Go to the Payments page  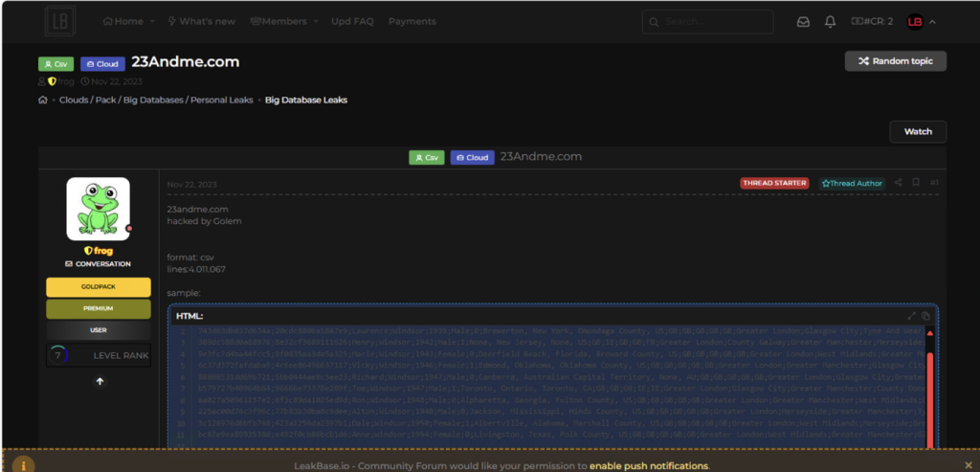click(412, 21)
